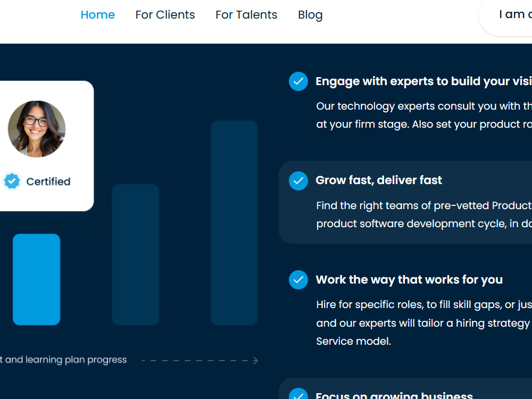Click the tallest dark chart bar
The height and width of the screenshot is (399, 532).
234,222
